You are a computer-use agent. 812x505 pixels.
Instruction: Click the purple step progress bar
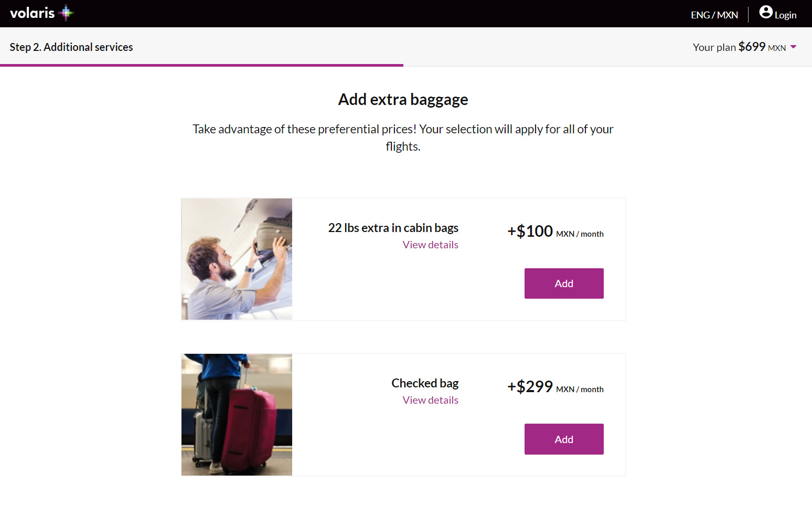[x=202, y=65]
